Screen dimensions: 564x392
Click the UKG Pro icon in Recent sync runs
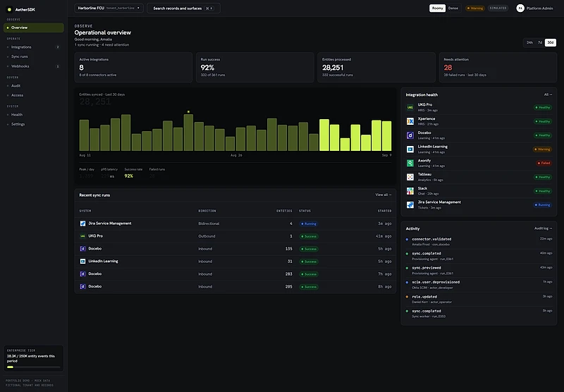coord(82,236)
